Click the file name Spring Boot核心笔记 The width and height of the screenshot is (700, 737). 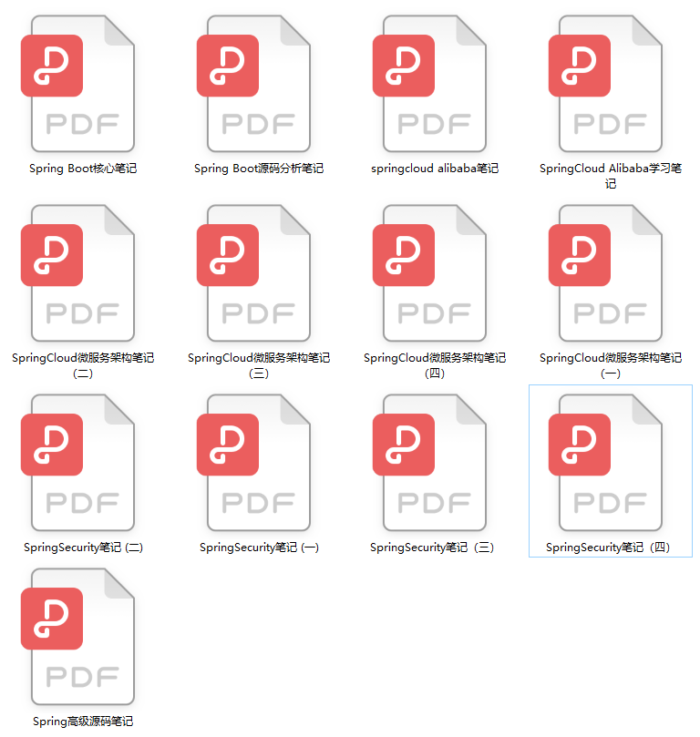[x=83, y=169]
